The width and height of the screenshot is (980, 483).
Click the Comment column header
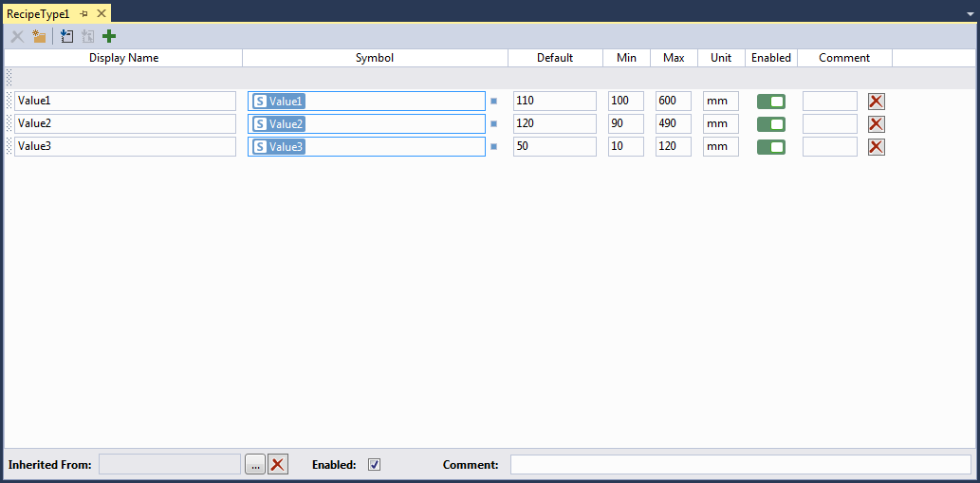tap(844, 58)
